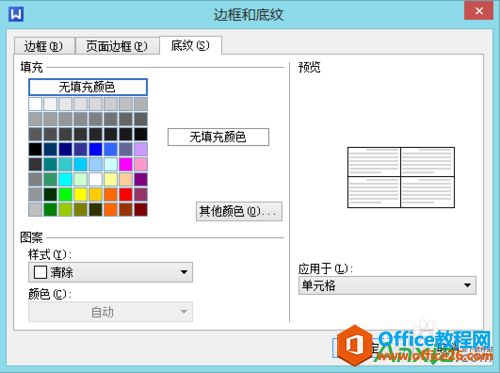
Task: Pick the pink fill swatch
Action: point(141,164)
